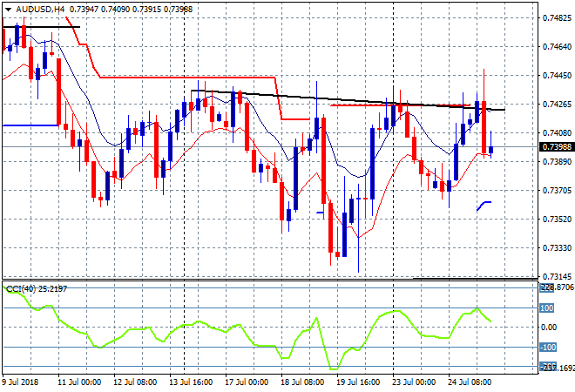
Task: Click the 0.74265 price axis label
Action: 557,105
